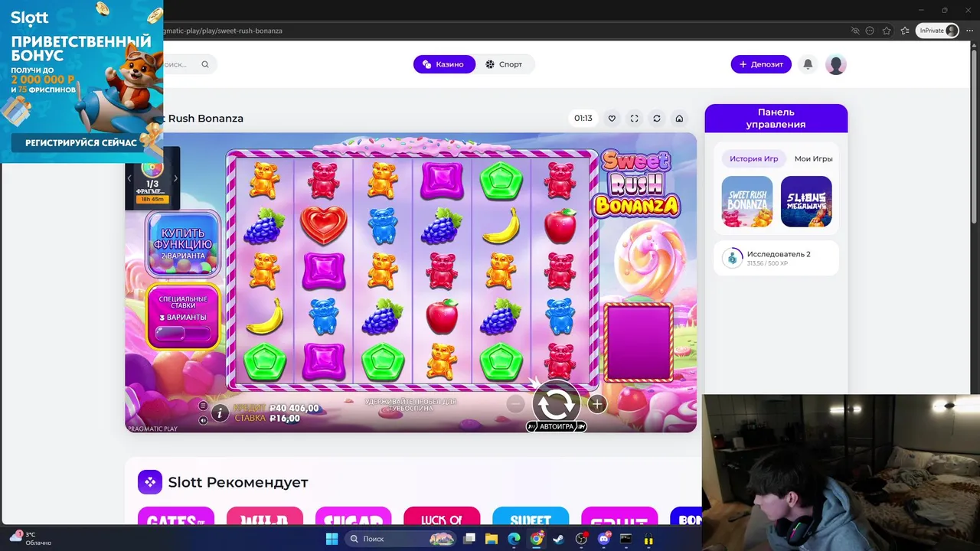Return home via the house icon
980x551 pixels.
point(678,119)
